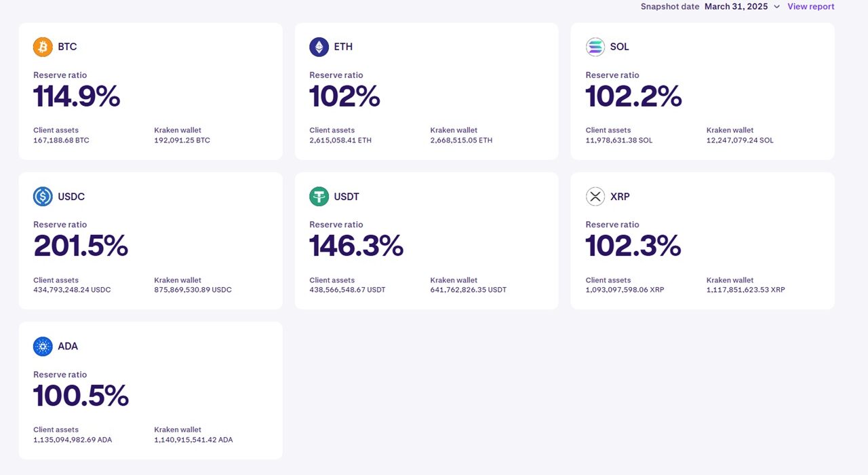Click the Kraken wallet label on ADA card

[x=178, y=430]
